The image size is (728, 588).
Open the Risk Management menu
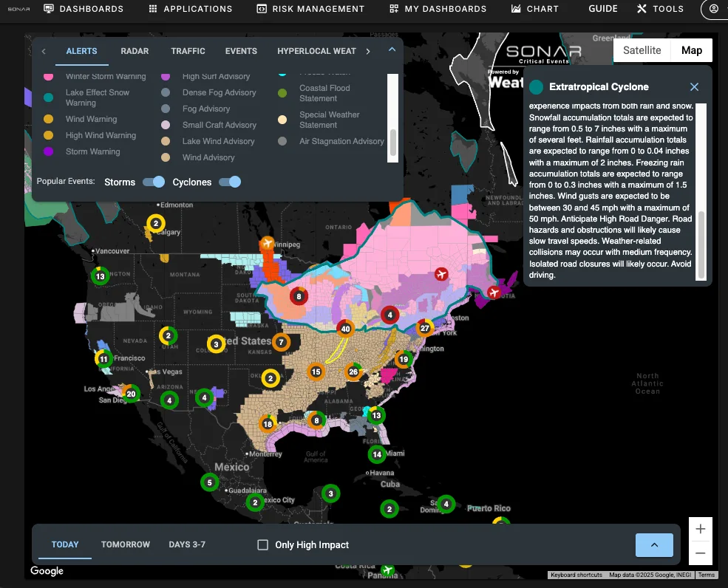(x=310, y=9)
